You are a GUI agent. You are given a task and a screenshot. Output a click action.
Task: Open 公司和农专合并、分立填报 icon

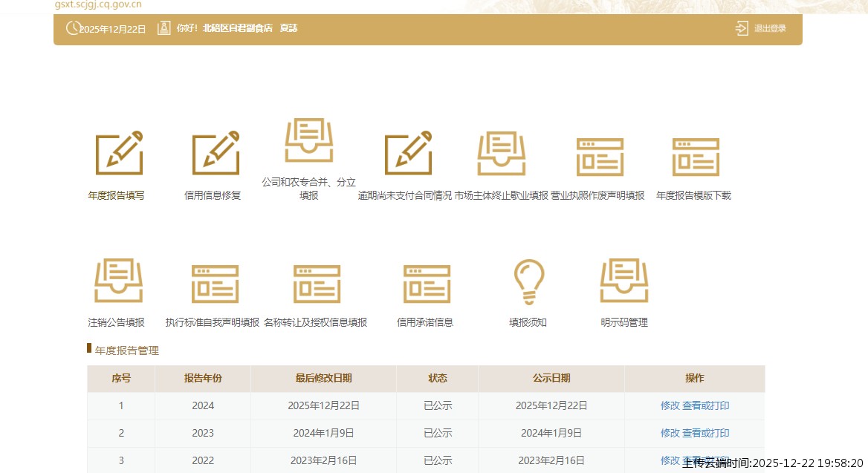pyautogui.click(x=309, y=140)
